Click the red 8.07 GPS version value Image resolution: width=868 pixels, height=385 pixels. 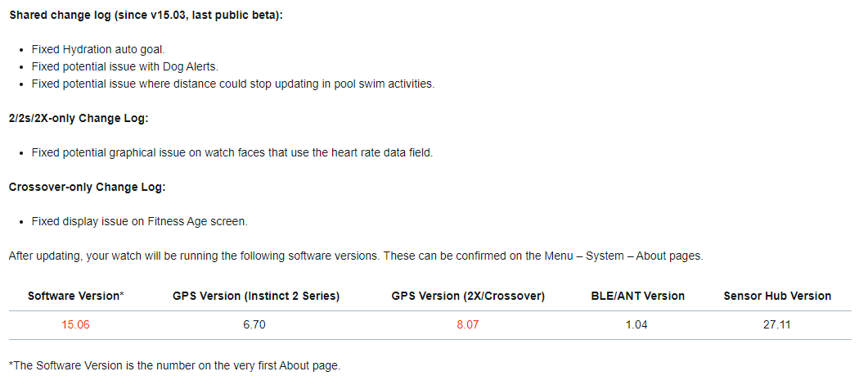(468, 324)
